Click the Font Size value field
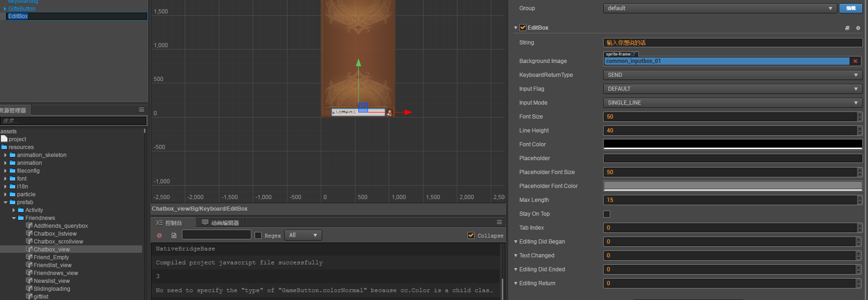 point(730,117)
